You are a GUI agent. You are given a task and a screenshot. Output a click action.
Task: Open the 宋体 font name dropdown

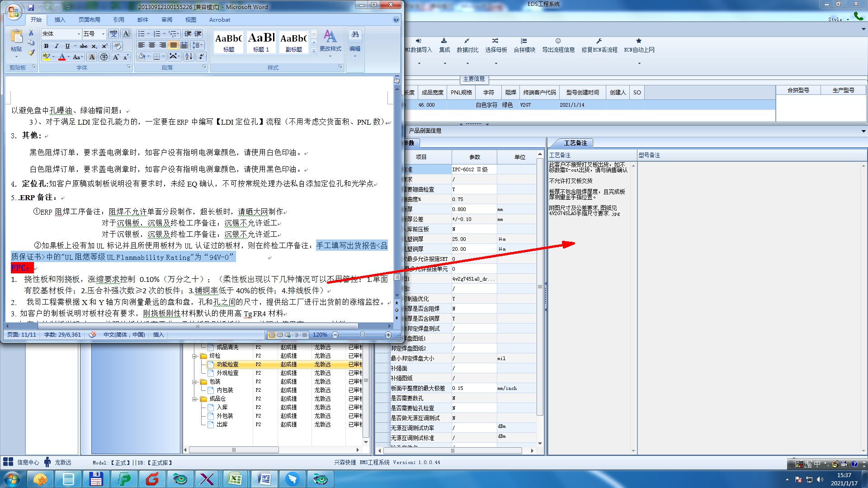tap(79, 34)
